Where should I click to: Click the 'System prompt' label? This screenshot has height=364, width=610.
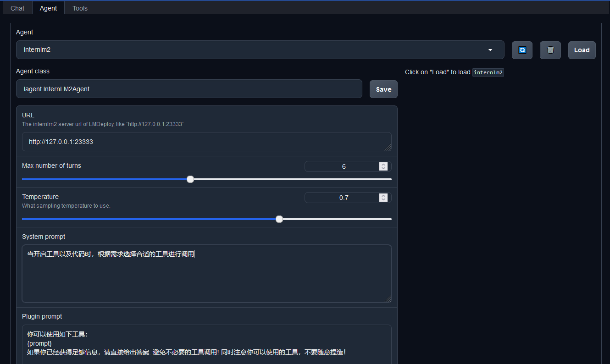coord(44,237)
